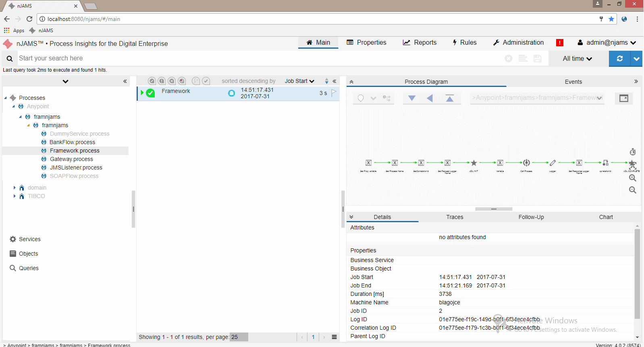Open the Reports tab

pos(420,43)
